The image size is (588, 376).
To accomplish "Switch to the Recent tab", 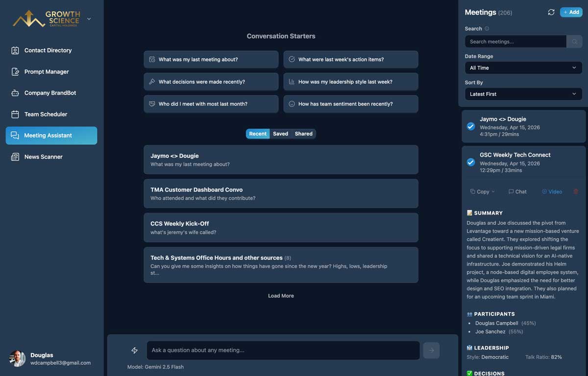I will pos(258,134).
